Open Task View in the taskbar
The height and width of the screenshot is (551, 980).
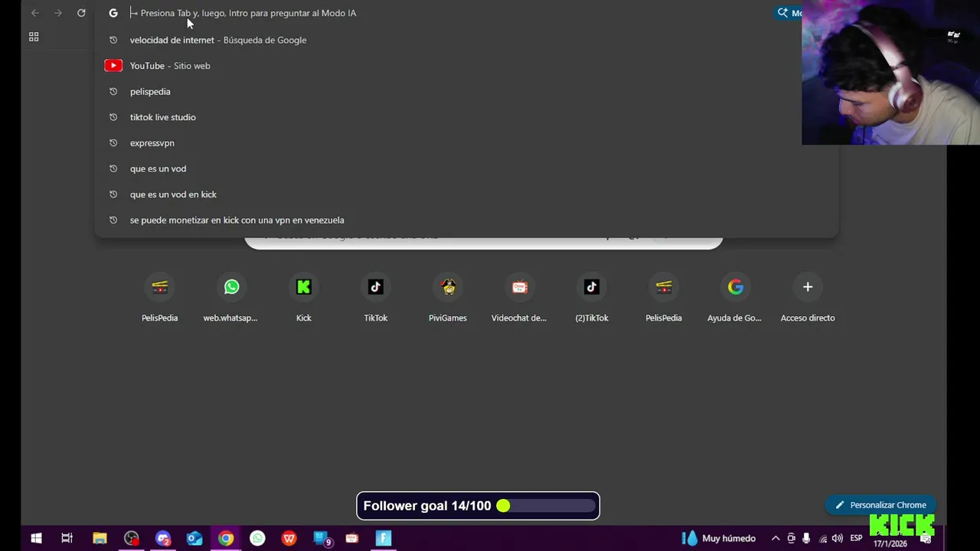click(x=67, y=538)
